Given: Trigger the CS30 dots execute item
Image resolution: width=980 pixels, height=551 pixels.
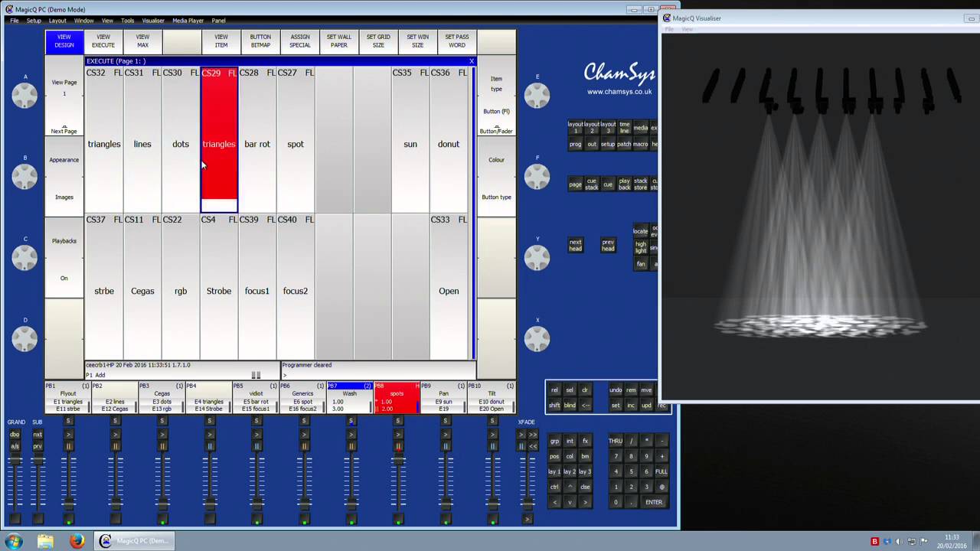Looking at the screenshot, I should click(x=181, y=139).
